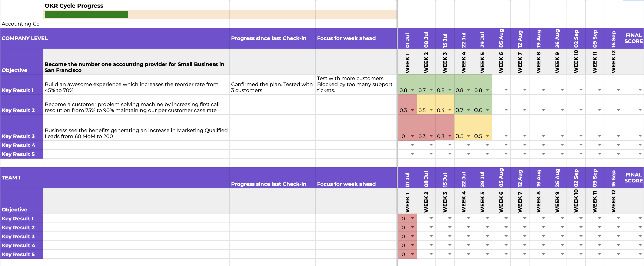Select company 'Key Result 5' row label
Screen dimensions: 644x266
(x=22, y=154)
